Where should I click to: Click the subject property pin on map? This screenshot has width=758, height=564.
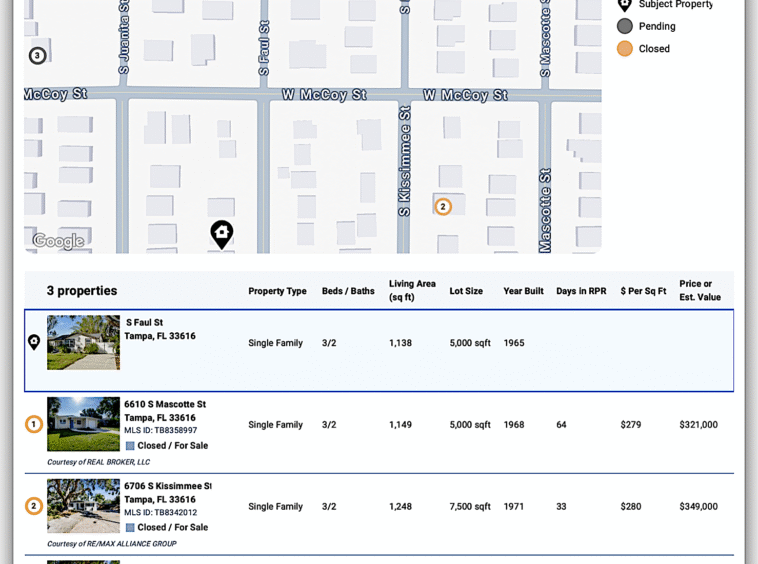(x=221, y=234)
